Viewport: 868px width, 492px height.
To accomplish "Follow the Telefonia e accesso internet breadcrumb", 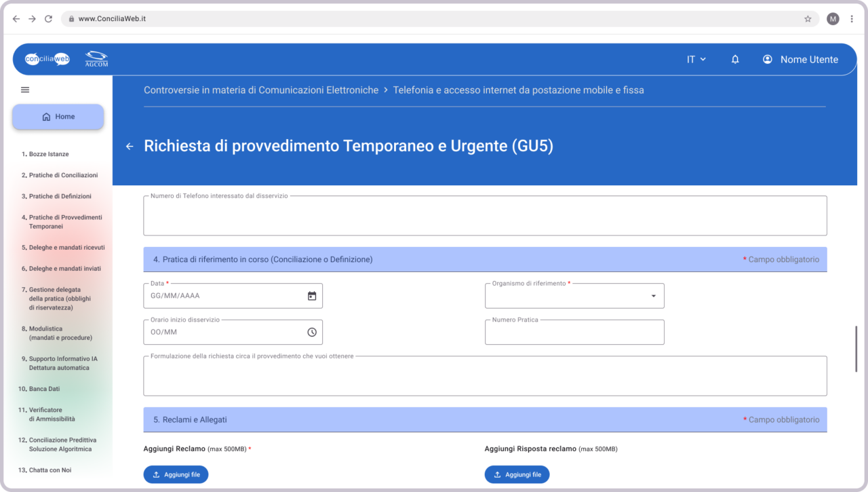I will pyautogui.click(x=519, y=90).
